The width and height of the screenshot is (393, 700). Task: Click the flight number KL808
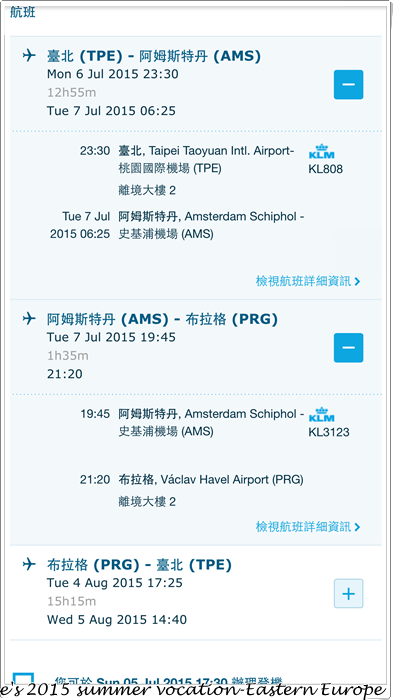[326, 169]
